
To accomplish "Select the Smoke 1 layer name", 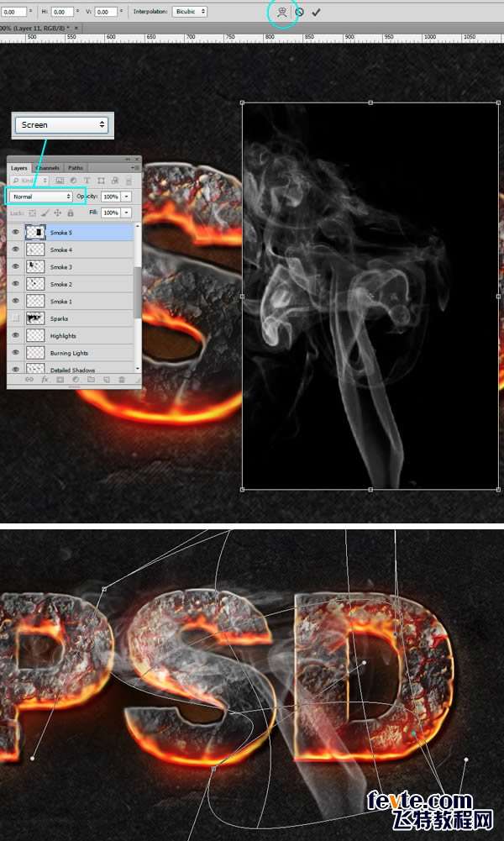I will (60, 302).
